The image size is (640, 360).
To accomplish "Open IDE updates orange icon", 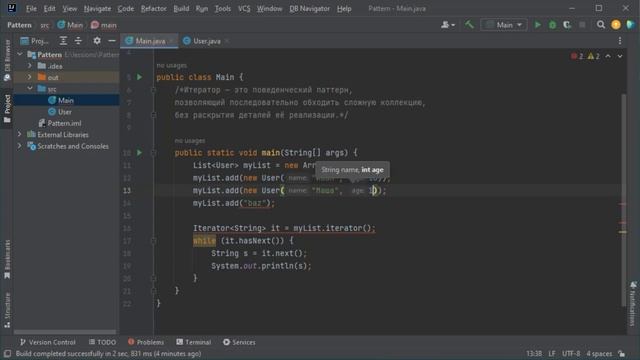I will [616, 25].
